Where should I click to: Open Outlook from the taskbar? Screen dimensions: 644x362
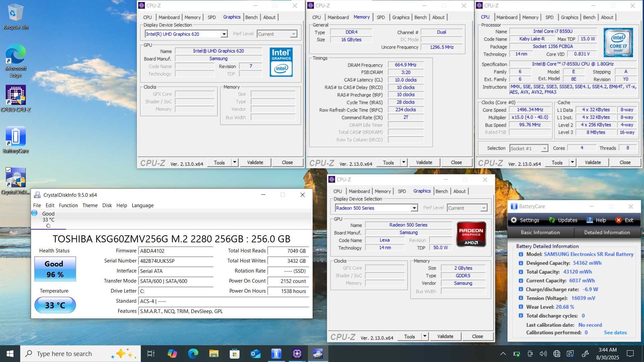coord(255,354)
